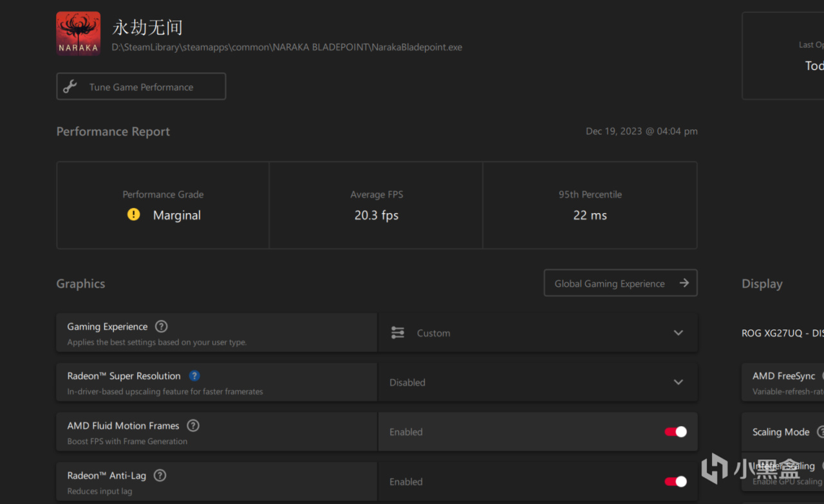This screenshot has height=504, width=824.
Task: Show help for Radeon Super Resolution
Action: 194,376
